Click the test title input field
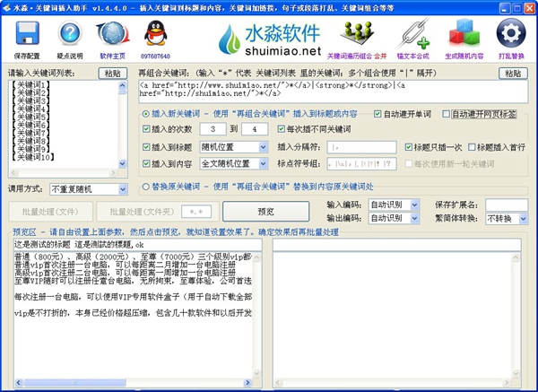 click(137, 245)
